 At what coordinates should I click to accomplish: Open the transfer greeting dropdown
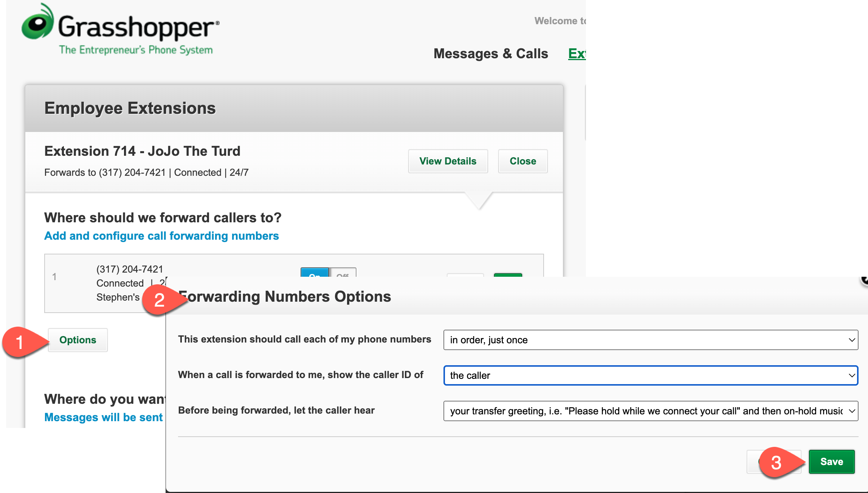[x=650, y=411]
